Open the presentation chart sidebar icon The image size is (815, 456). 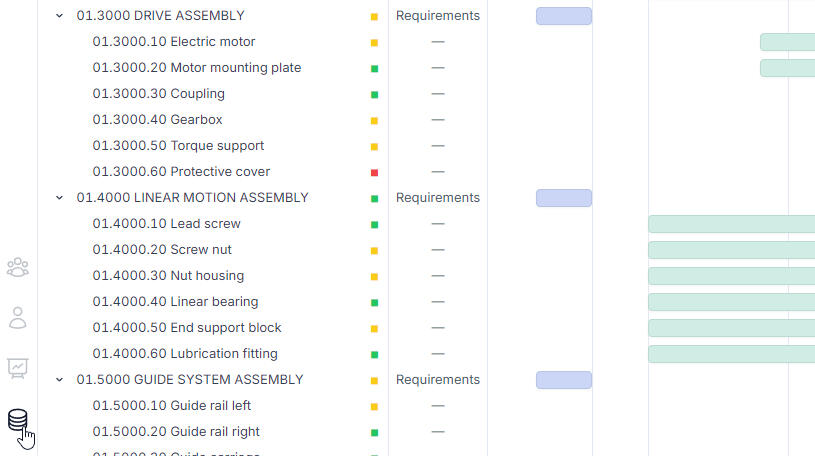coord(18,368)
